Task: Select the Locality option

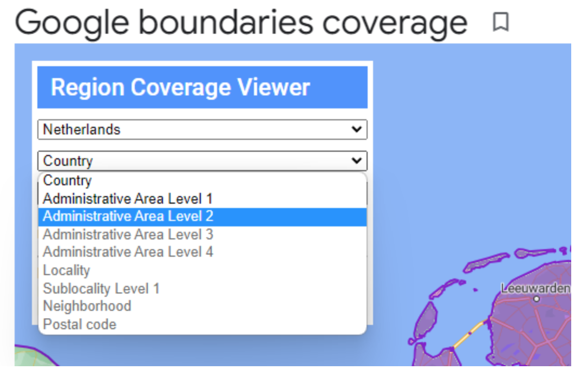Action: coord(202,270)
